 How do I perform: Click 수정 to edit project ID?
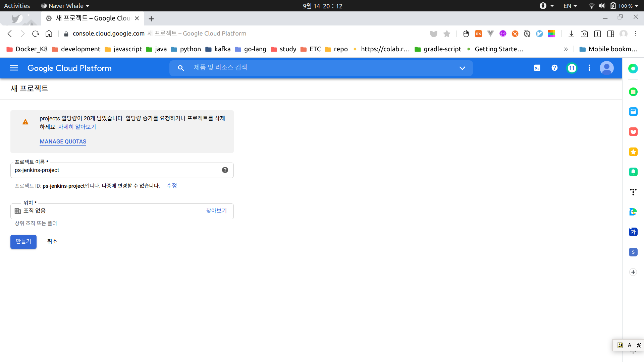(x=171, y=186)
